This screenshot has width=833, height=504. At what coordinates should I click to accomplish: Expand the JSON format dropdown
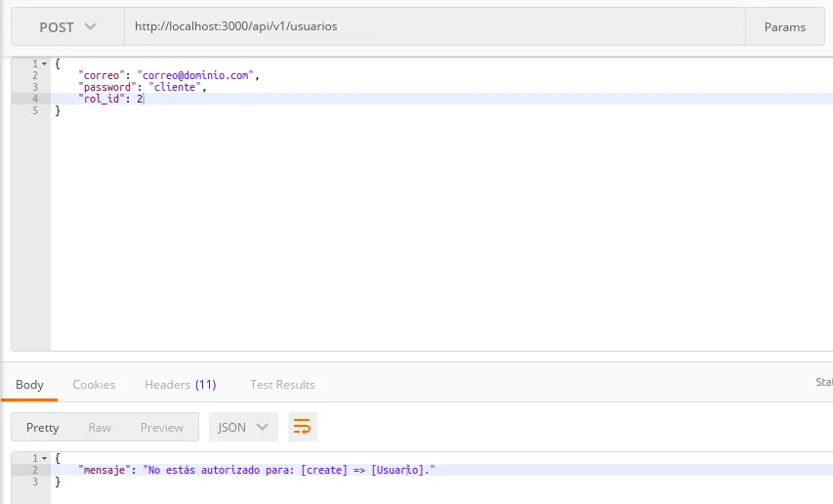point(243,427)
